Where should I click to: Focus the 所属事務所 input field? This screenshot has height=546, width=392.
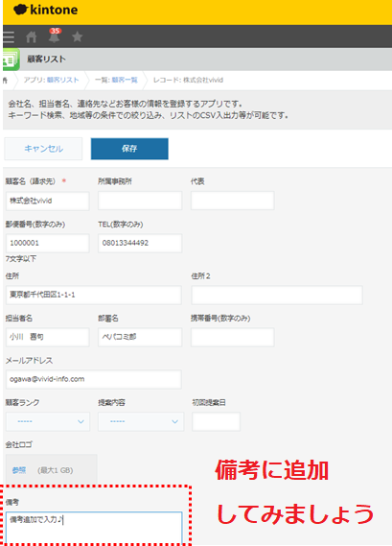[x=140, y=201]
